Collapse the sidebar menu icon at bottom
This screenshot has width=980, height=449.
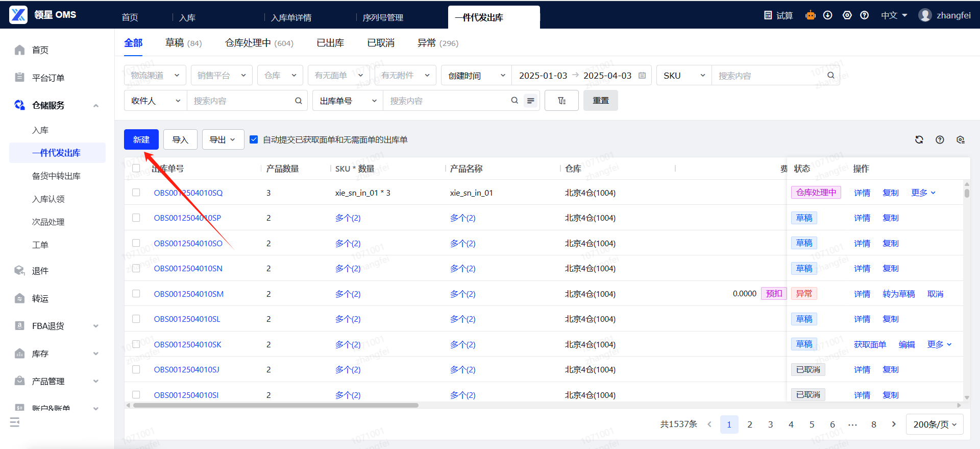coord(15,422)
